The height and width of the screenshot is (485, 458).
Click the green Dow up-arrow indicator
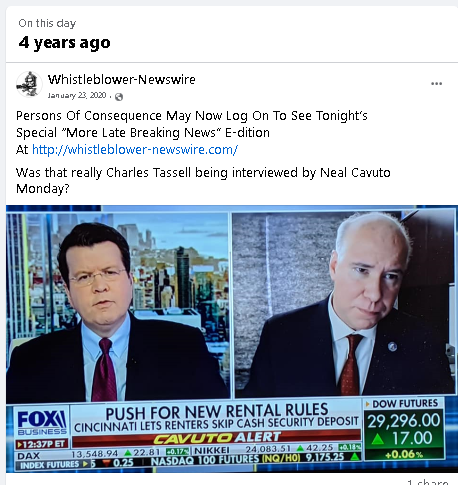click(x=378, y=438)
